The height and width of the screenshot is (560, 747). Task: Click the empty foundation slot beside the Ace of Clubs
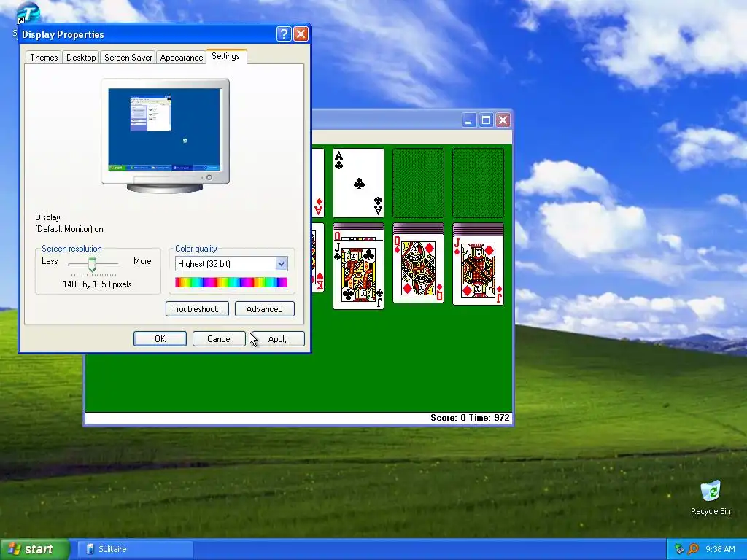coord(418,183)
